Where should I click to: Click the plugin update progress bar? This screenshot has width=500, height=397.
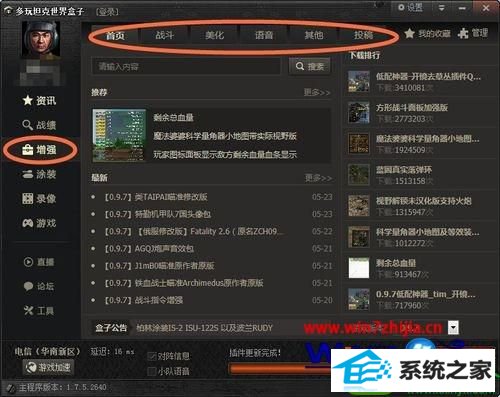280,369
